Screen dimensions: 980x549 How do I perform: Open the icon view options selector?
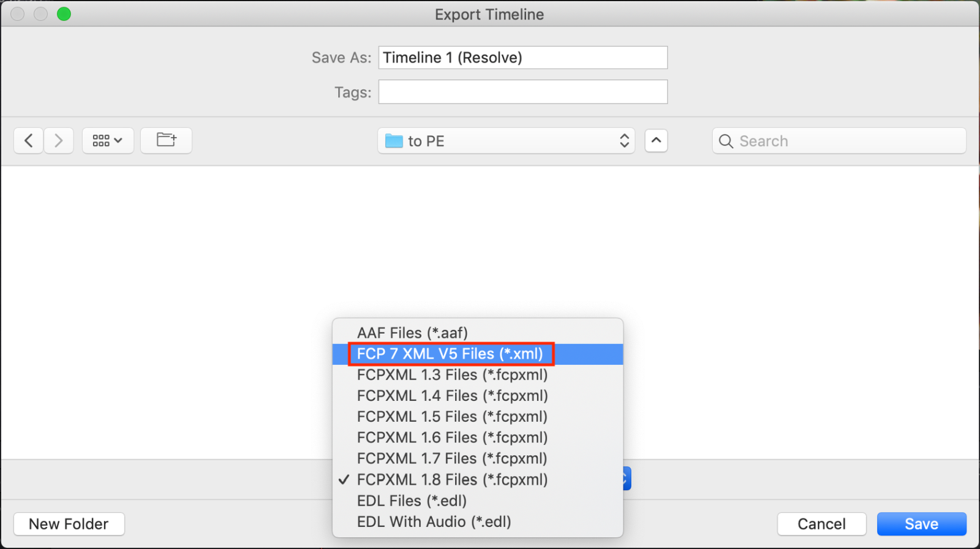click(x=108, y=141)
